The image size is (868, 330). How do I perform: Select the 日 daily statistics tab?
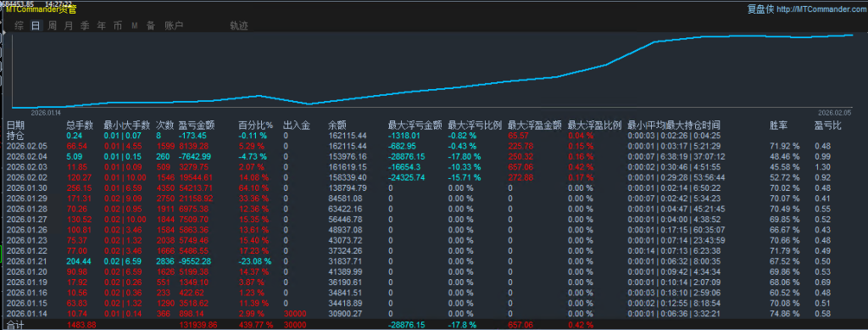(36, 25)
